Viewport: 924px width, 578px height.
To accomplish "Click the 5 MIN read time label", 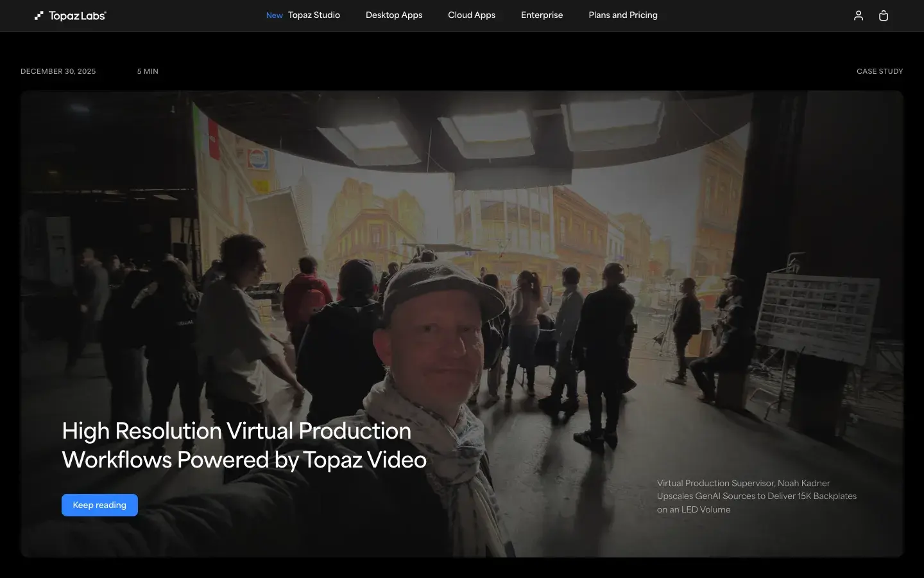I will coord(148,71).
